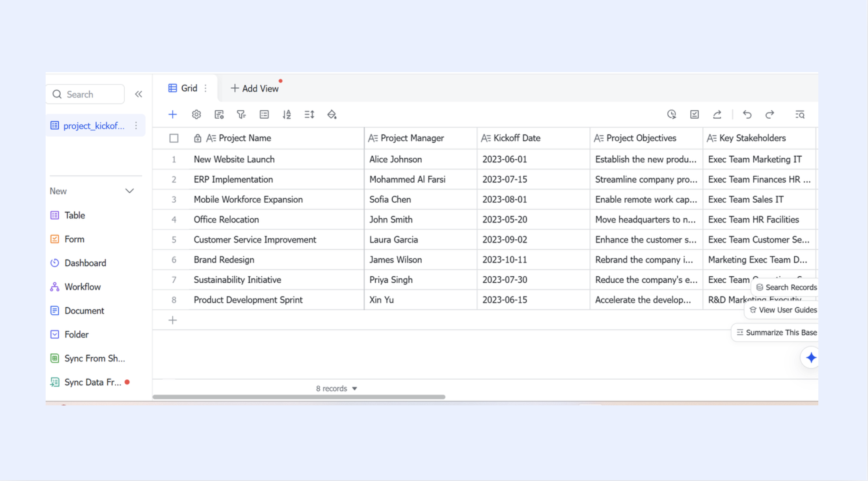This screenshot has width=868, height=481.
Task: Open the Grid view options dots
Action: (x=205, y=88)
